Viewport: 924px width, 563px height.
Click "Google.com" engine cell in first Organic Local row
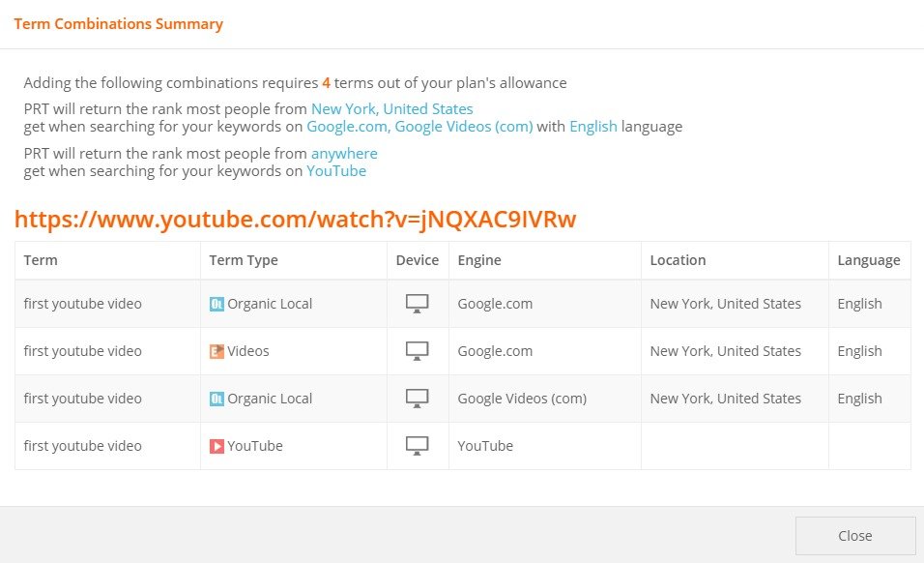click(495, 304)
